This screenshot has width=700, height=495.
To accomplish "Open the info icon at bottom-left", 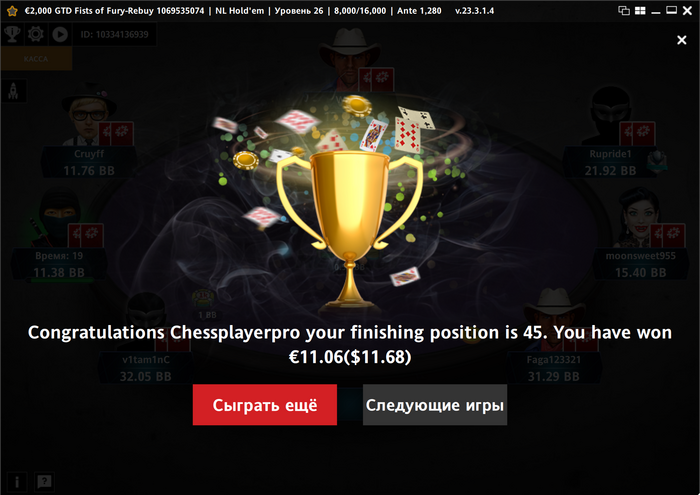I will pos(17,482).
